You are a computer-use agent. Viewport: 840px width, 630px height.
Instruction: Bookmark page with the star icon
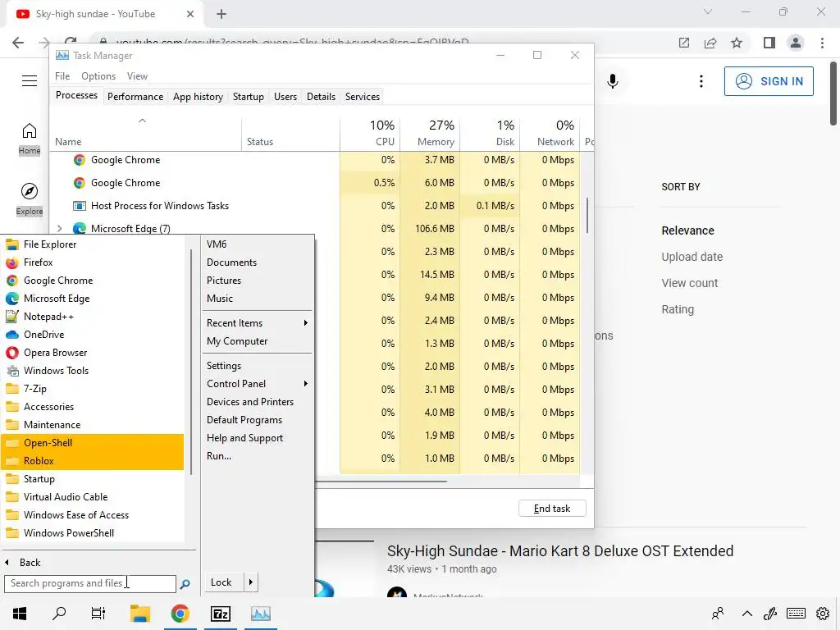[737, 43]
